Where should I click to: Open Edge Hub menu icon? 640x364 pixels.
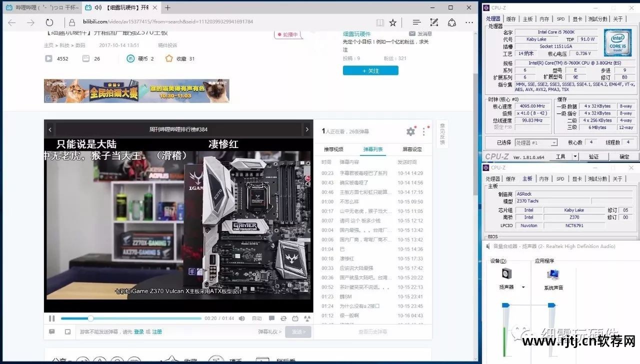(416, 22)
